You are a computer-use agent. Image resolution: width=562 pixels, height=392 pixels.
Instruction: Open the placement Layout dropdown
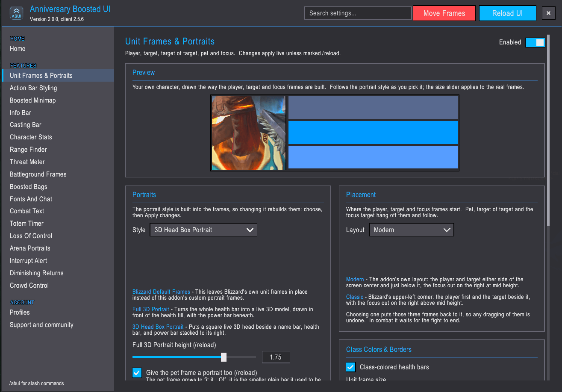pyautogui.click(x=412, y=230)
